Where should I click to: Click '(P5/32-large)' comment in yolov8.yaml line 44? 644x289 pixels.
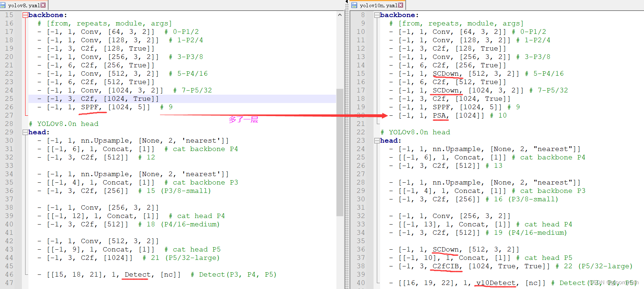pos(192,258)
